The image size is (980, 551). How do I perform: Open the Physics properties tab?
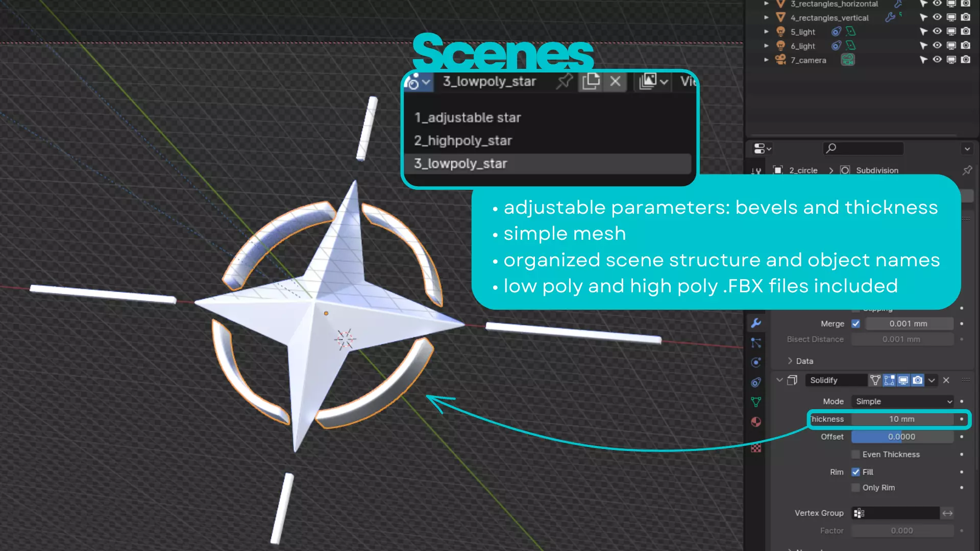tap(756, 362)
